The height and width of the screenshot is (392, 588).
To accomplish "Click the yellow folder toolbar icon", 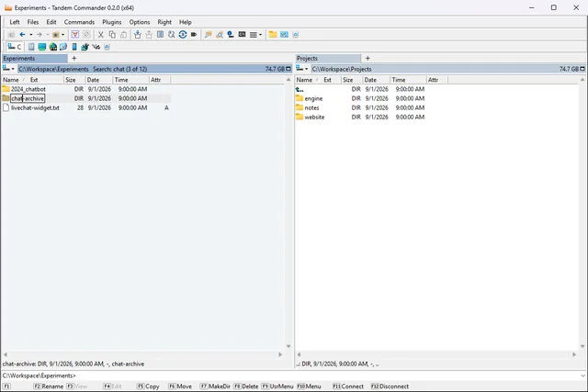I will (273, 35).
